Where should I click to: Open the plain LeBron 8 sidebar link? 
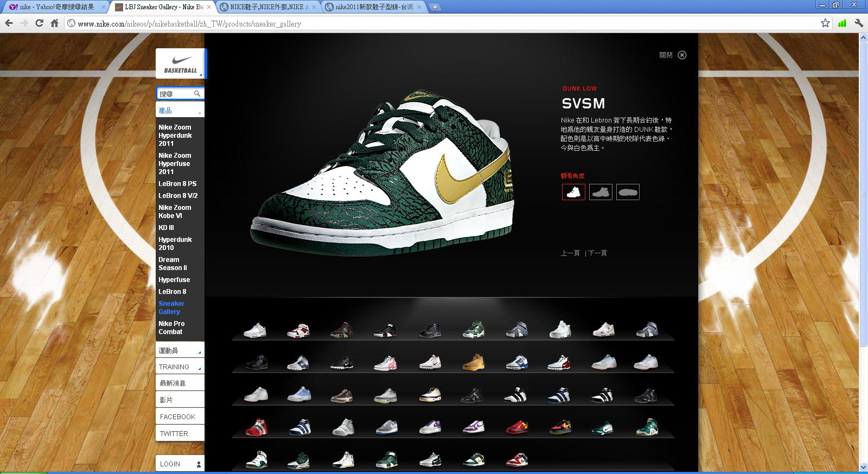click(x=172, y=292)
